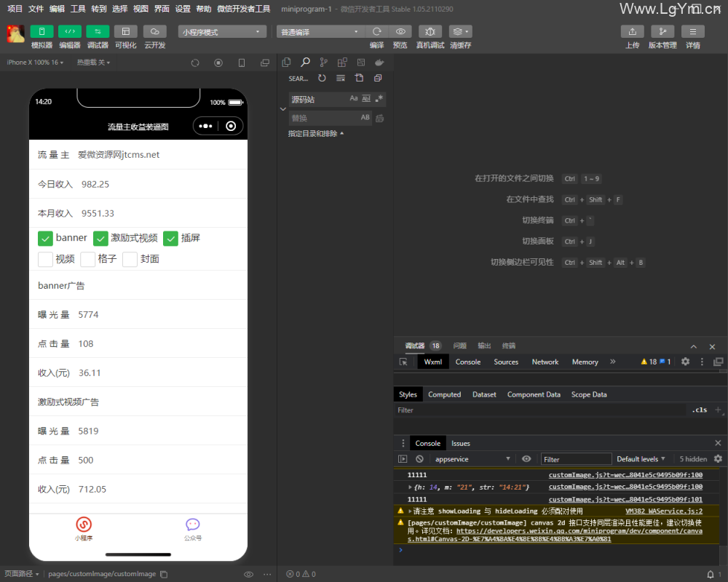Open the customImage.js:101 source link

tap(625, 499)
